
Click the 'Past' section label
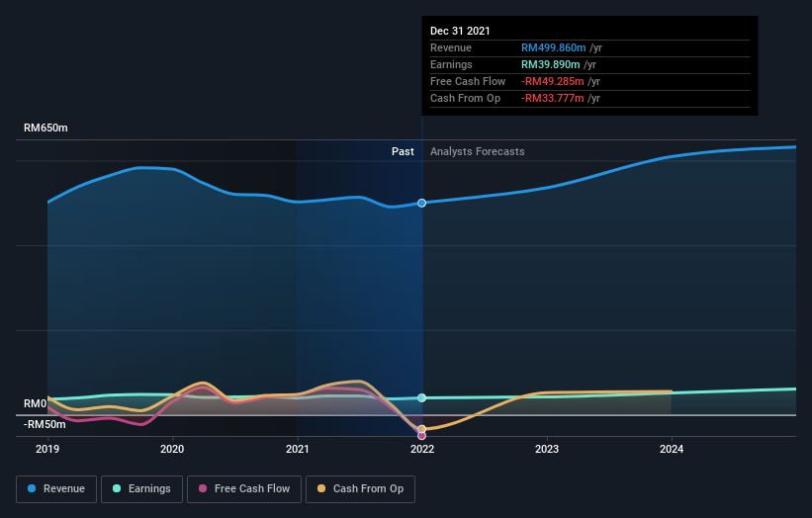(403, 151)
